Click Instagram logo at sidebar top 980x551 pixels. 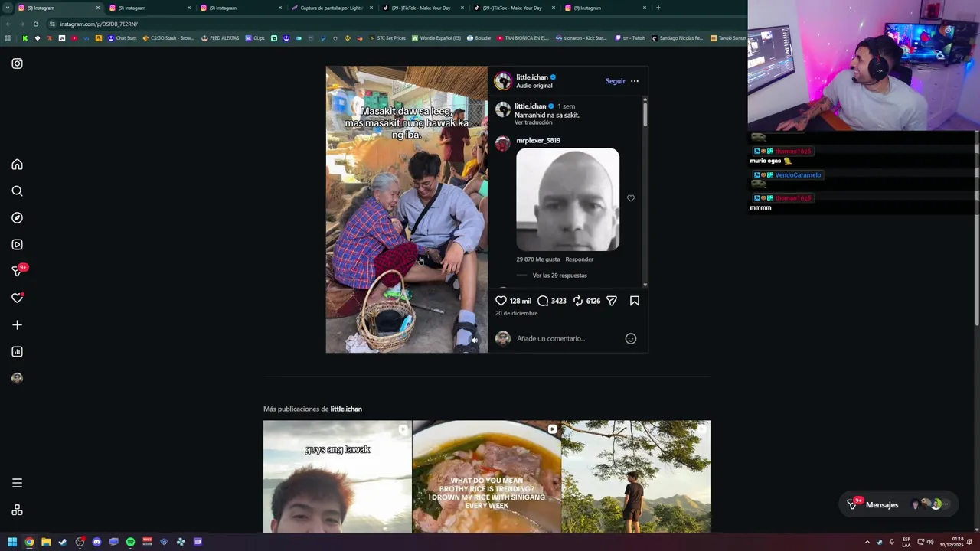pyautogui.click(x=17, y=64)
